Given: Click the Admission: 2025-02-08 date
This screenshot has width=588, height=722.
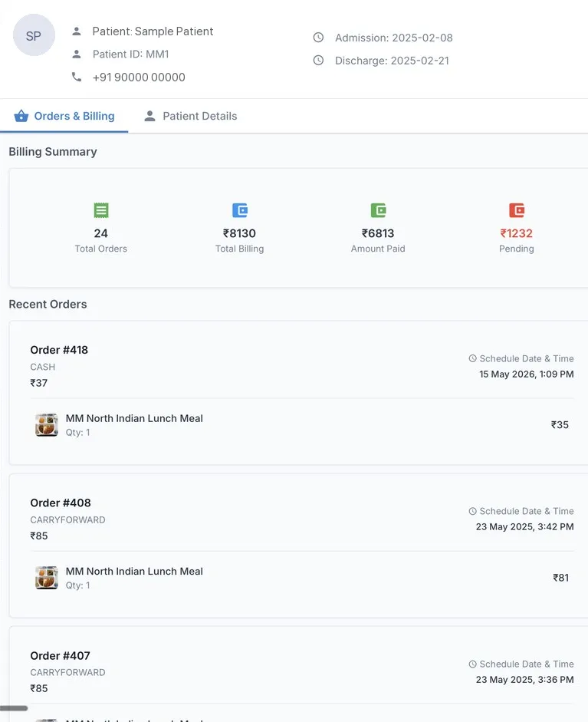Looking at the screenshot, I should (394, 38).
